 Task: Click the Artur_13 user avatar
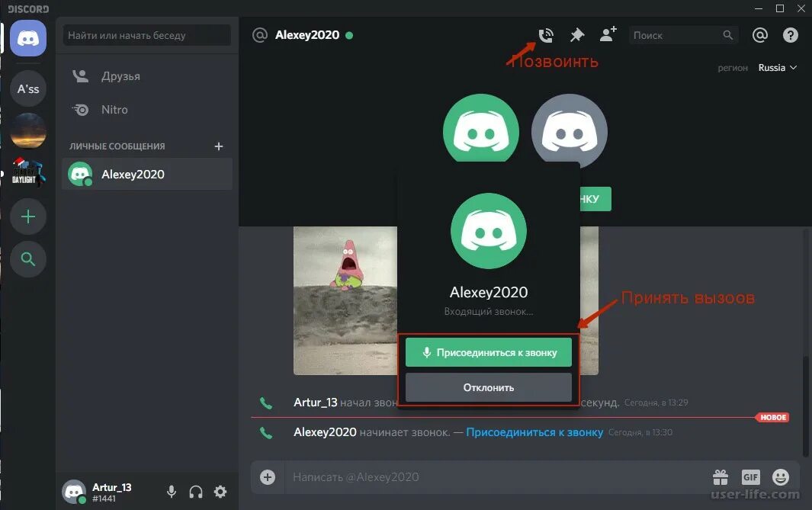pos(74,492)
